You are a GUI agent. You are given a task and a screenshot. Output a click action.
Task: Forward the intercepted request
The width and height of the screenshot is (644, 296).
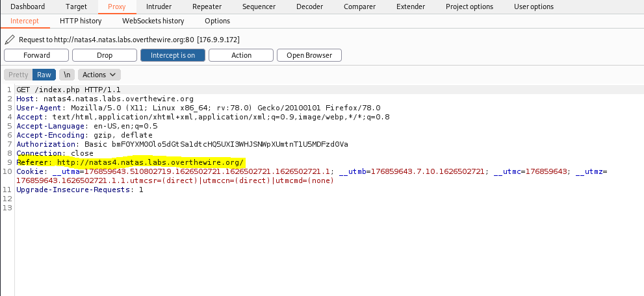click(x=36, y=55)
